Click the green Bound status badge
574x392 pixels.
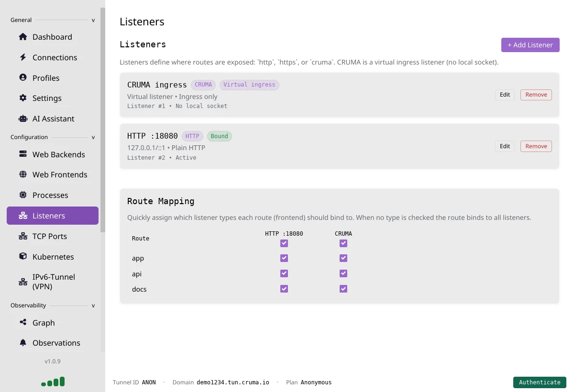pos(220,136)
